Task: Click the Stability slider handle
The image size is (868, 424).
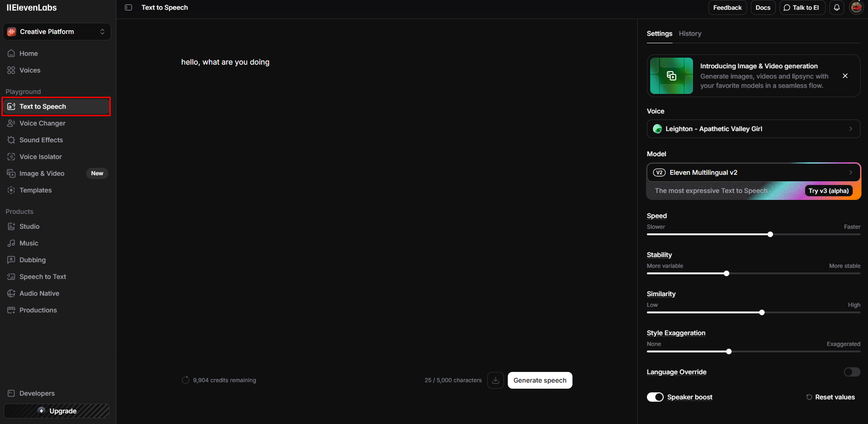Action: pos(727,273)
